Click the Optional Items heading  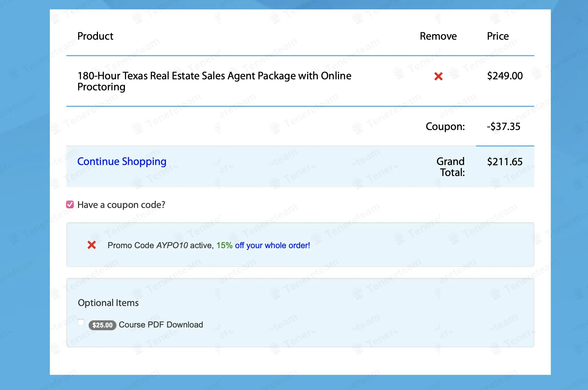coord(108,303)
